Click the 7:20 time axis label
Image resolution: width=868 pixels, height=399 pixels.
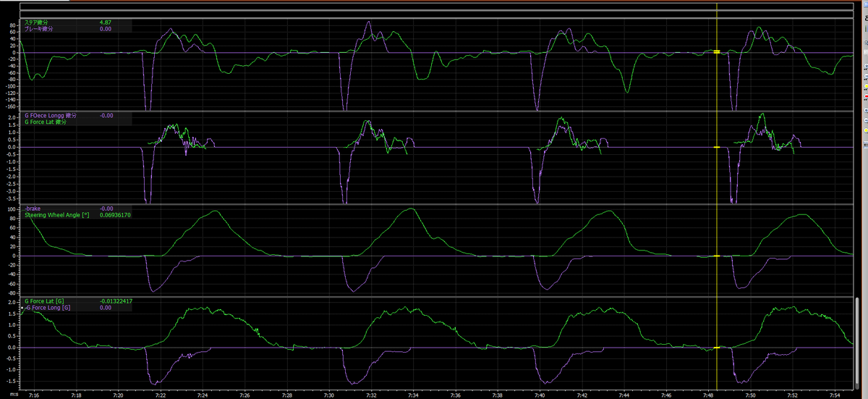pyautogui.click(x=118, y=395)
